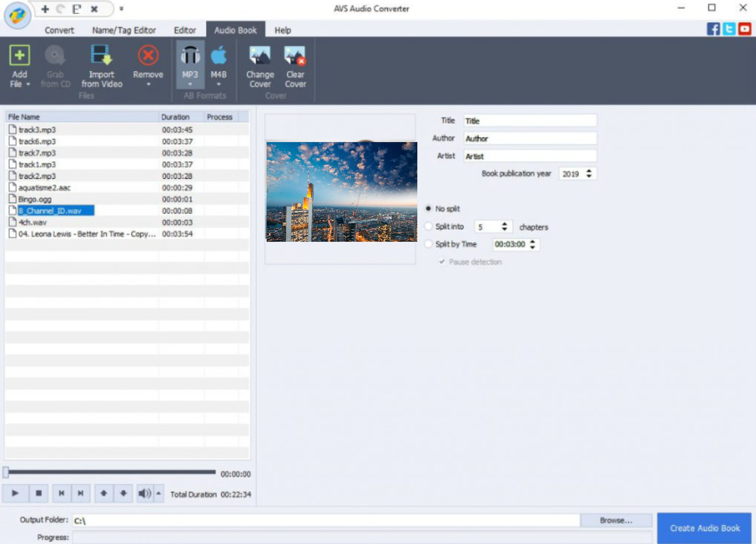This screenshot has width=756, height=544.
Task: Click Change Cover
Action: 260,65
